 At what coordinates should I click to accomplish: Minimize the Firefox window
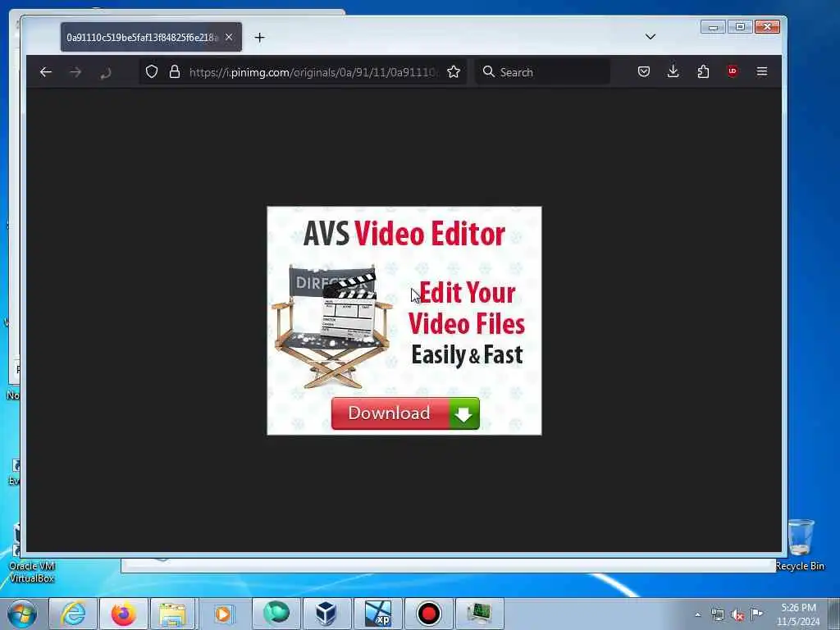click(x=713, y=27)
